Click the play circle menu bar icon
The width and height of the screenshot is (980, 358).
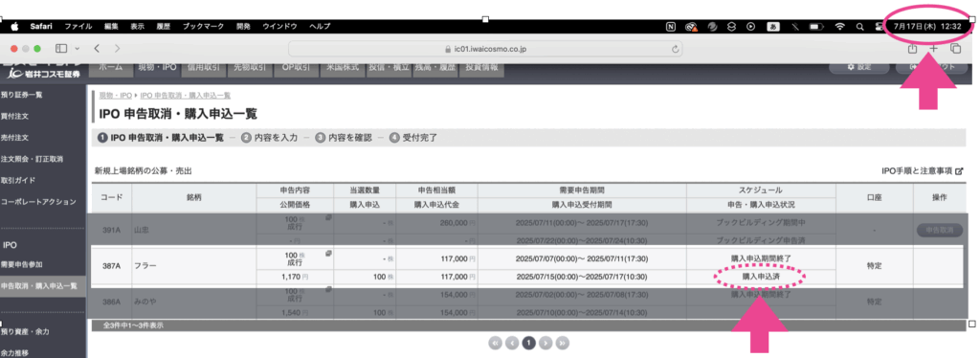pyautogui.click(x=751, y=26)
